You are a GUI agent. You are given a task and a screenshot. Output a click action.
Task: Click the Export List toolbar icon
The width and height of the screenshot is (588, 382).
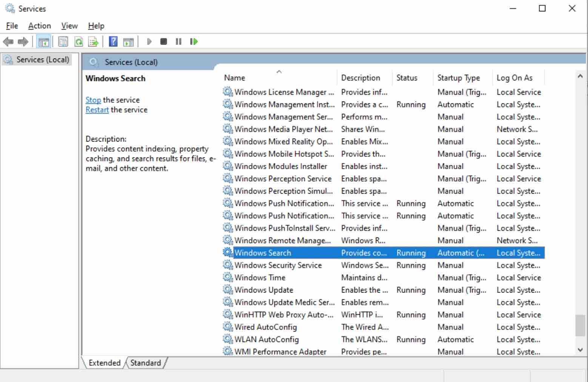tap(93, 42)
